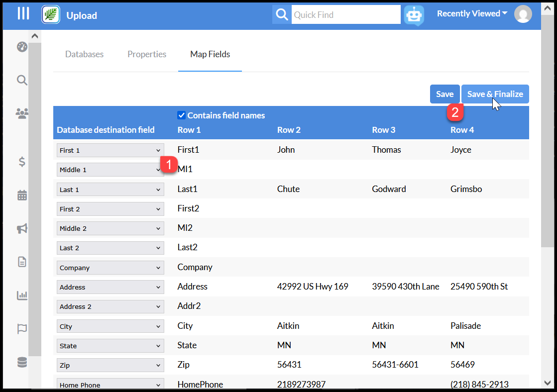Image resolution: width=557 pixels, height=392 pixels.
Task: Click into the Quick Find field
Action: [x=346, y=14]
